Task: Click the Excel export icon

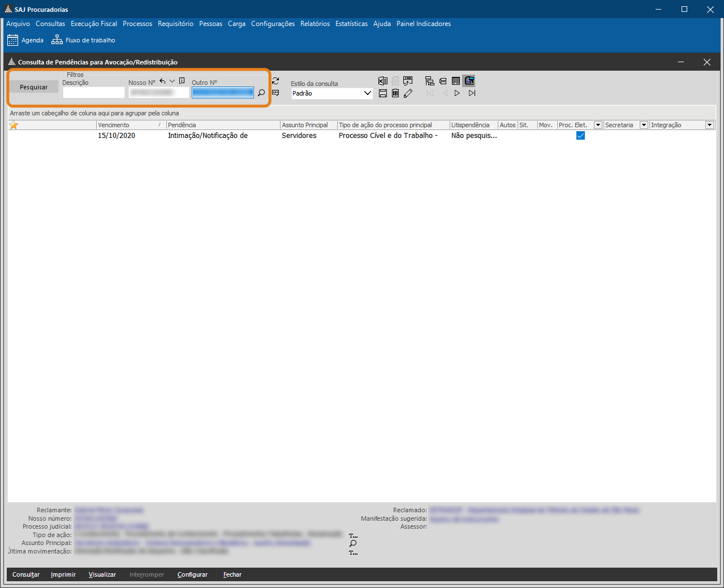Action: 383,81
